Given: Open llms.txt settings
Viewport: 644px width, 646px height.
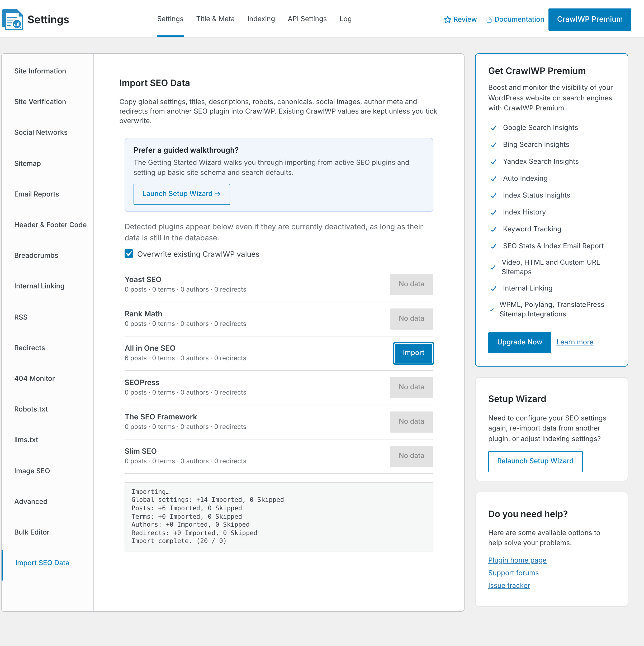Looking at the screenshot, I should pos(26,440).
